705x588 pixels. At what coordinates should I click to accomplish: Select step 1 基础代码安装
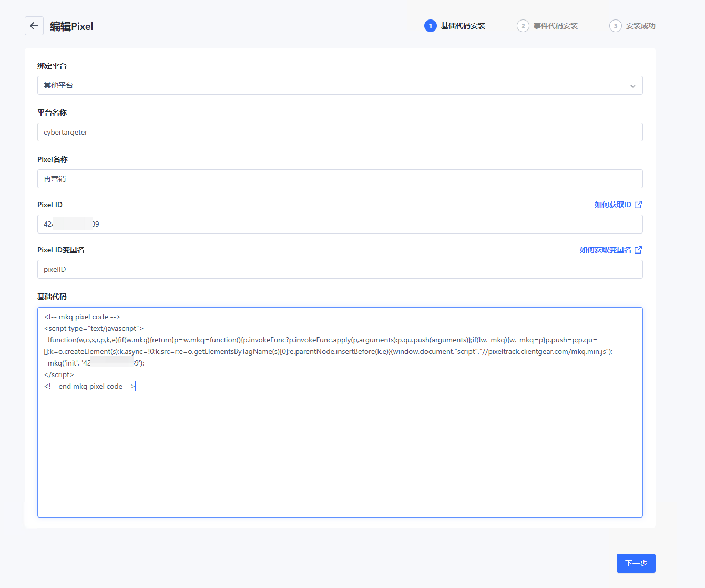(x=455, y=26)
